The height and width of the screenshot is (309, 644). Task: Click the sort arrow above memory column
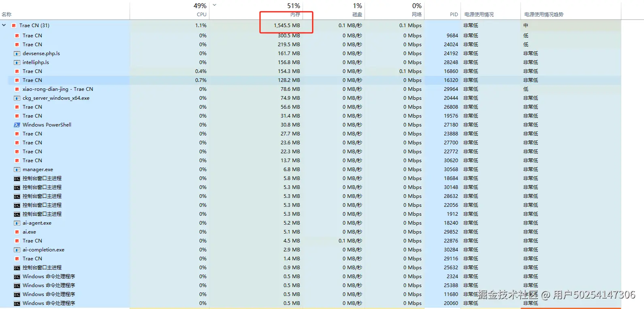215,5
